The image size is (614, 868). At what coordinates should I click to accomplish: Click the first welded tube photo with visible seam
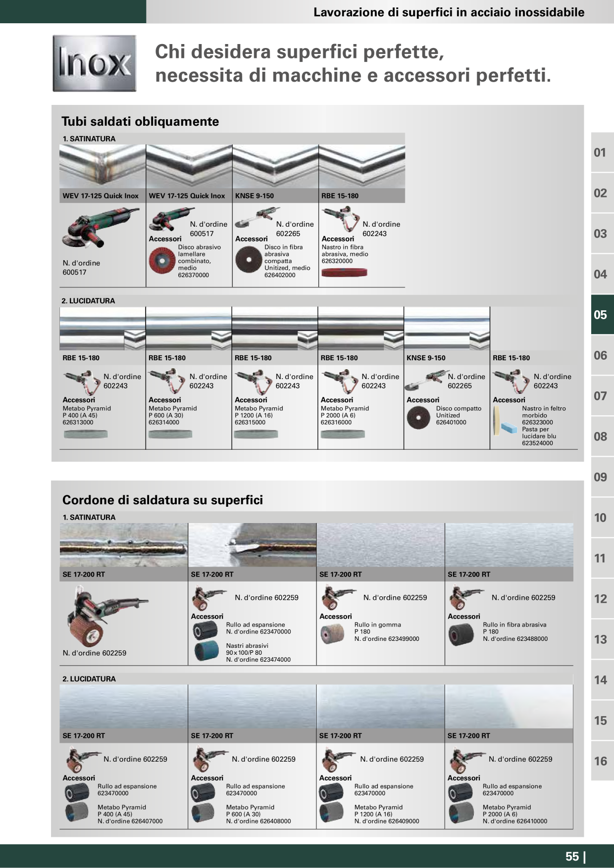point(102,167)
